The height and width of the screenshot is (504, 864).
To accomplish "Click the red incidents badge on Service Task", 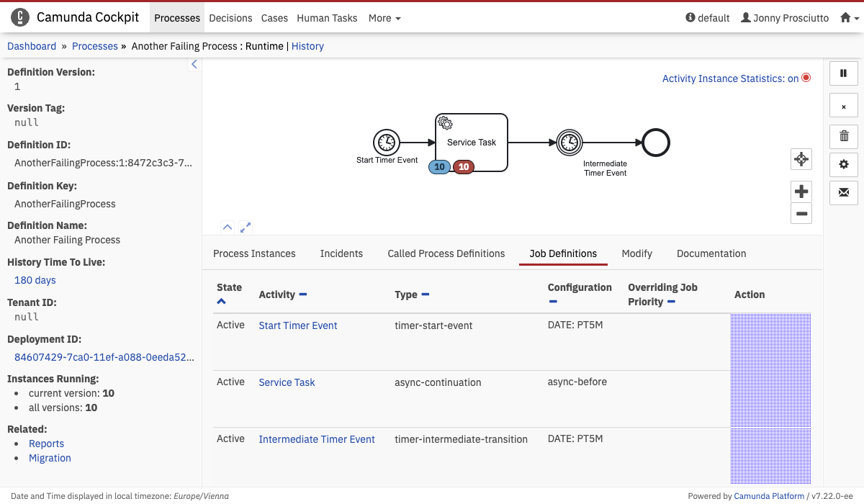I will pyautogui.click(x=464, y=167).
